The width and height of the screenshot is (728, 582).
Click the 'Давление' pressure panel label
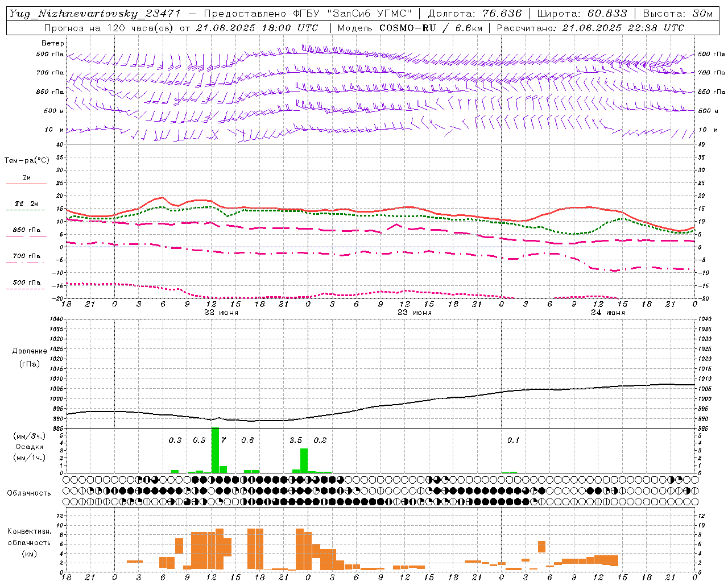pos(30,351)
